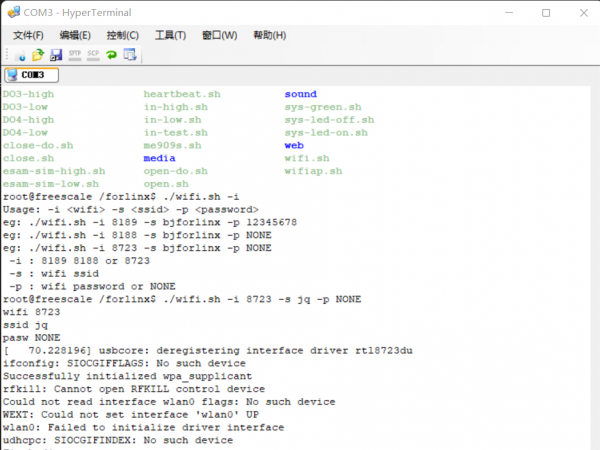600x450 pixels.
Task: Expand the 控制(C) menu
Action: tap(122, 35)
